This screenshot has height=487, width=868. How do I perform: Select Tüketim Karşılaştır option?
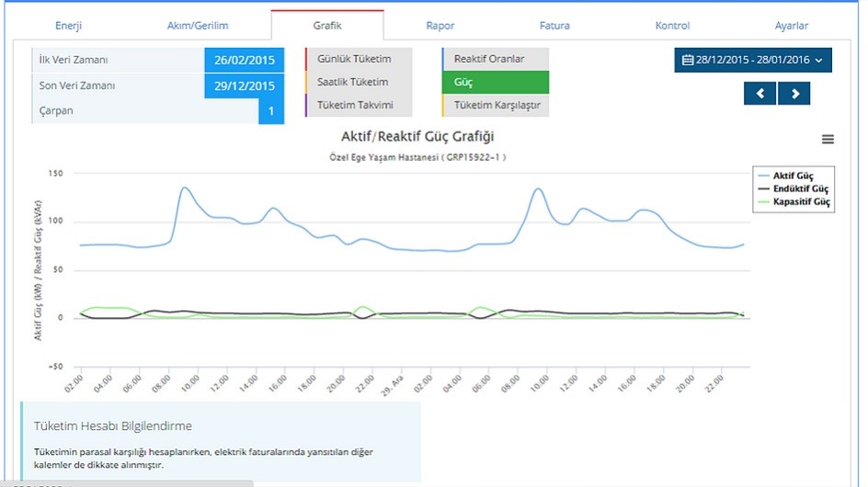pos(496,105)
